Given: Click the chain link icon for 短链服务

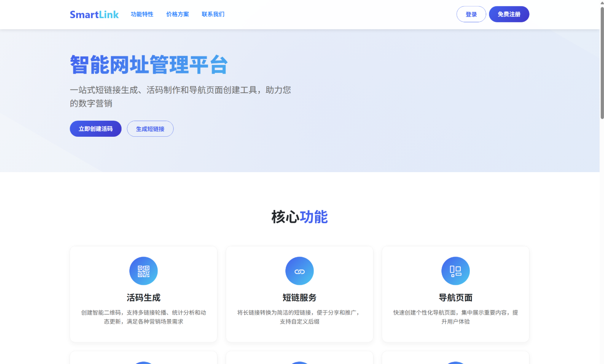Looking at the screenshot, I should click(299, 271).
